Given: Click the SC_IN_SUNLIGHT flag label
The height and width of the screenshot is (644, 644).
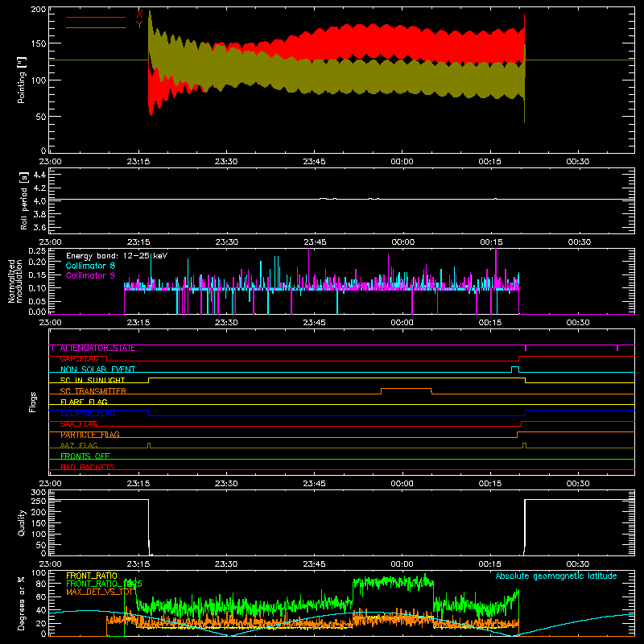Looking at the screenshot, I should (93, 380).
